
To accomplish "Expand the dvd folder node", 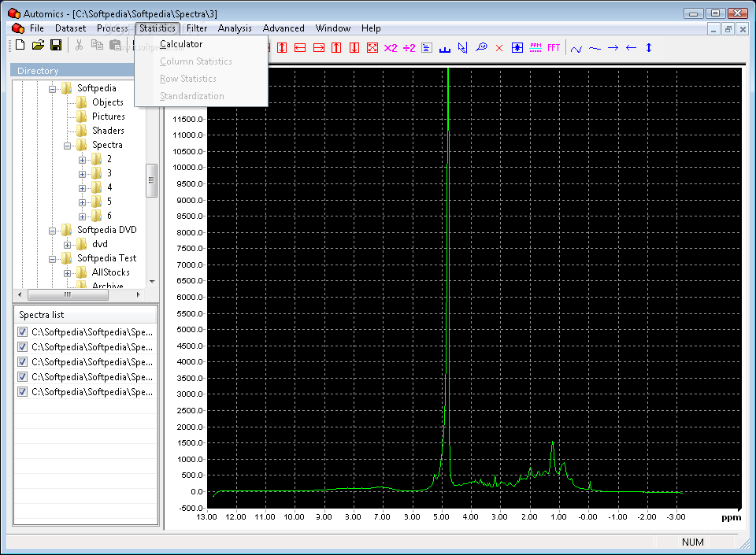I will click(67, 245).
